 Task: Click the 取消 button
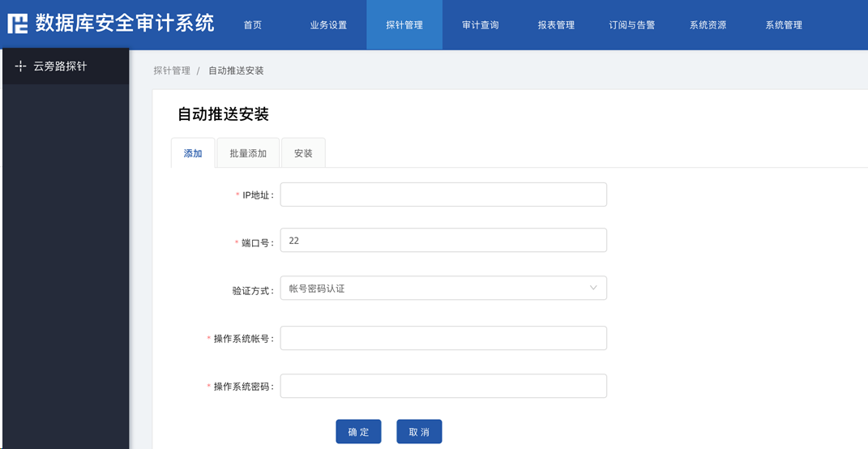[419, 432]
